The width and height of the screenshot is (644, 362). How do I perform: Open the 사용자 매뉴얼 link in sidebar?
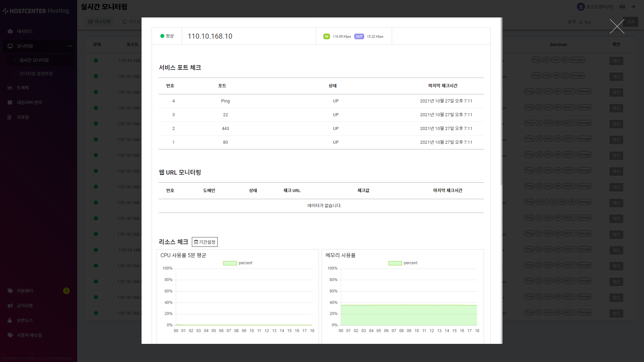pos(29,335)
